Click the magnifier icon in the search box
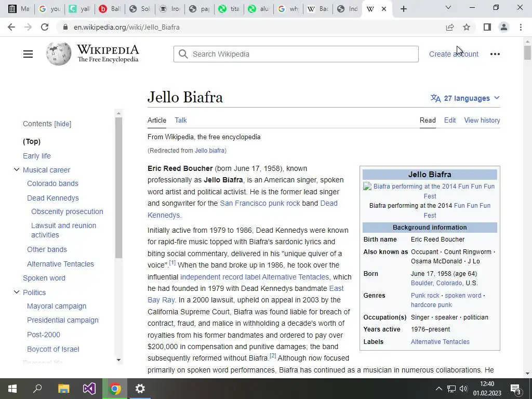The height and width of the screenshot is (399, 532). click(x=183, y=54)
